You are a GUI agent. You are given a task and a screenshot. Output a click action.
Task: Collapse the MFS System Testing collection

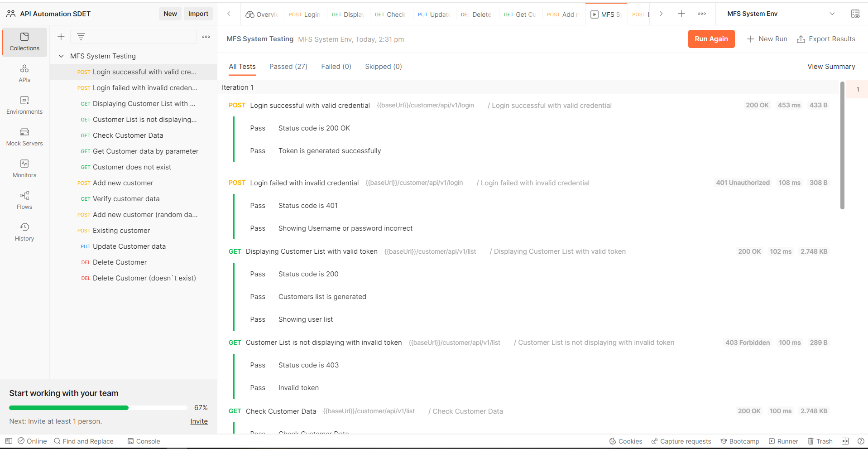pyautogui.click(x=61, y=56)
